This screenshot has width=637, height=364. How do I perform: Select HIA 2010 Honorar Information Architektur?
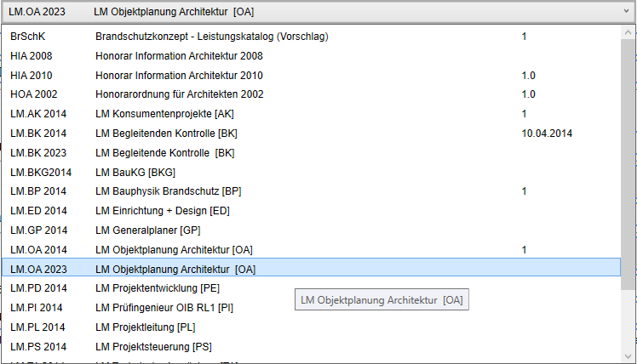[190, 76]
